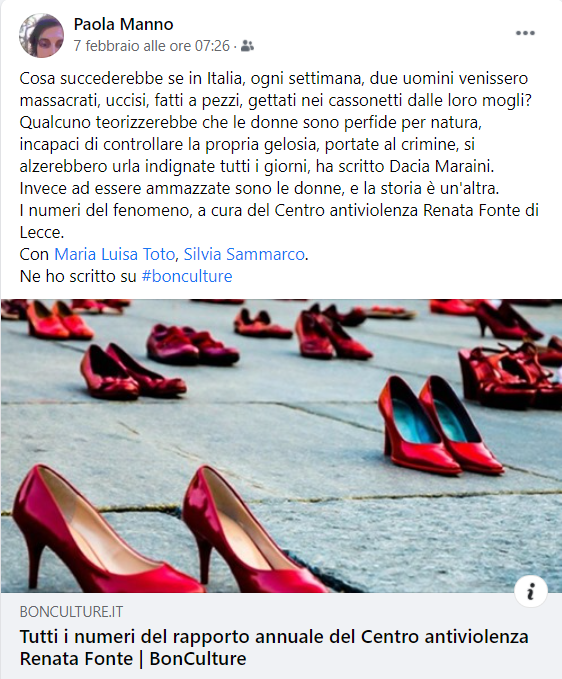
Task: Open tagged profile Maria Luisa Toto
Action: point(114,254)
